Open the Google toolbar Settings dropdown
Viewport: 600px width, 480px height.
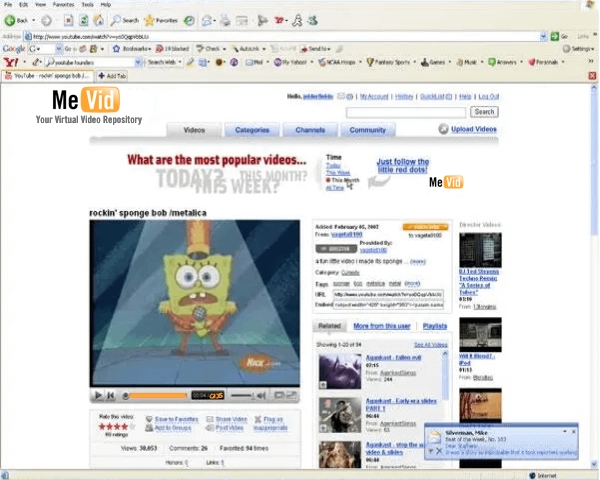tap(578, 49)
